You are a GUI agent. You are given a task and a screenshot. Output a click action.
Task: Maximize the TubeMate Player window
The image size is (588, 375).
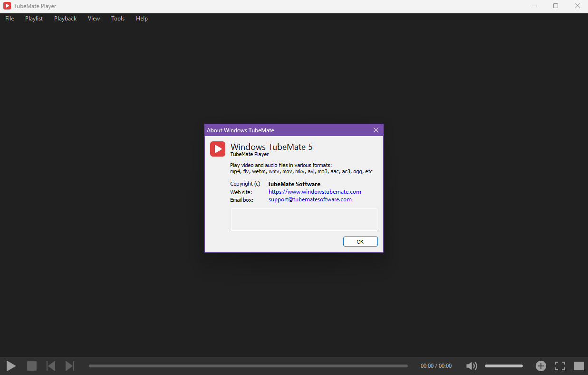pyautogui.click(x=555, y=6)
